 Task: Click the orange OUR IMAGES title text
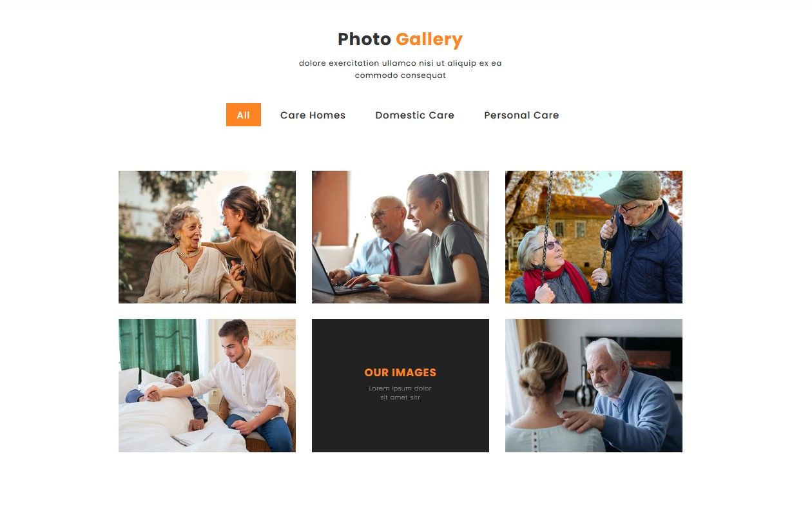tap(400, 372)
